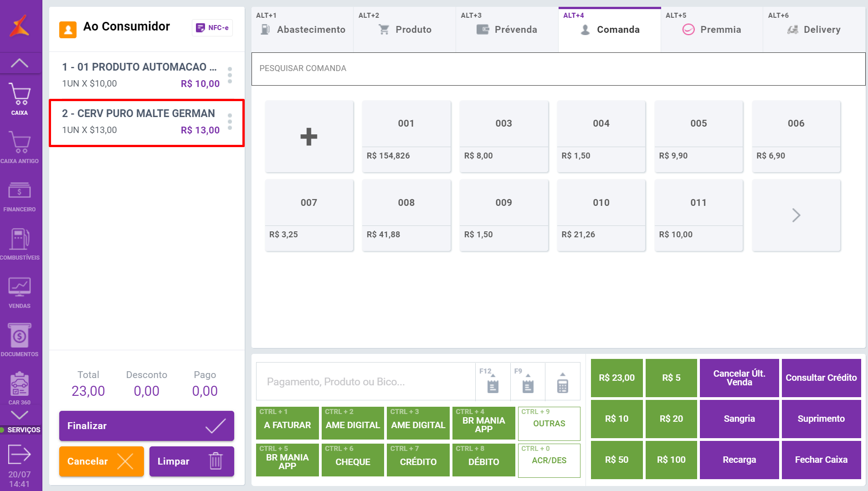
Task: Toggle the NFC-e document type badge
Action: point(212,28)
